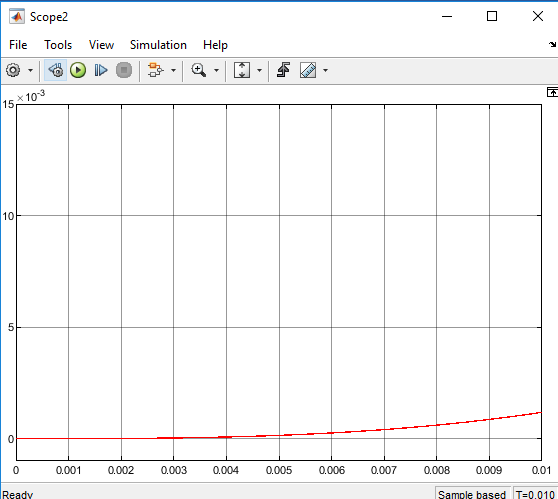
Task: Open the View menu
Action: 101,45
